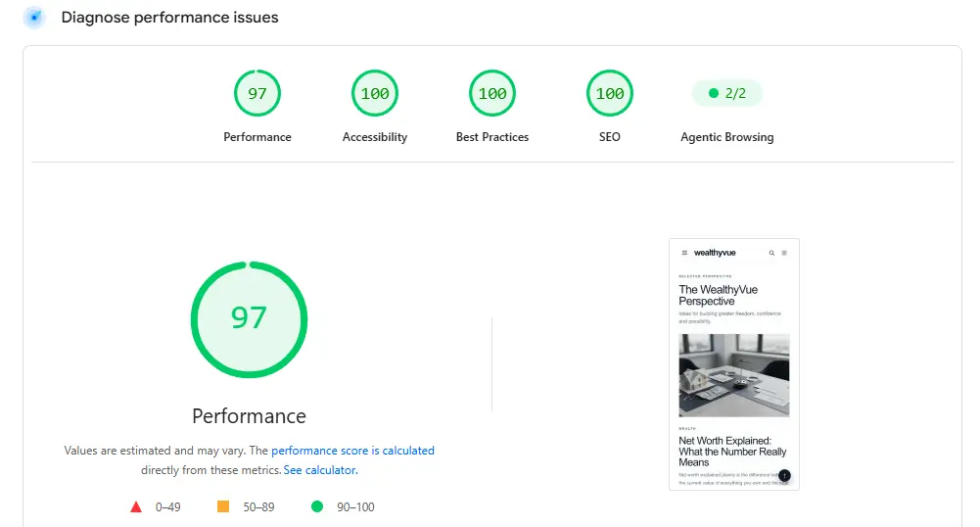The image size is (980, 527).
Task: Click the '0–49' legend range text
Action: (168, 507)
